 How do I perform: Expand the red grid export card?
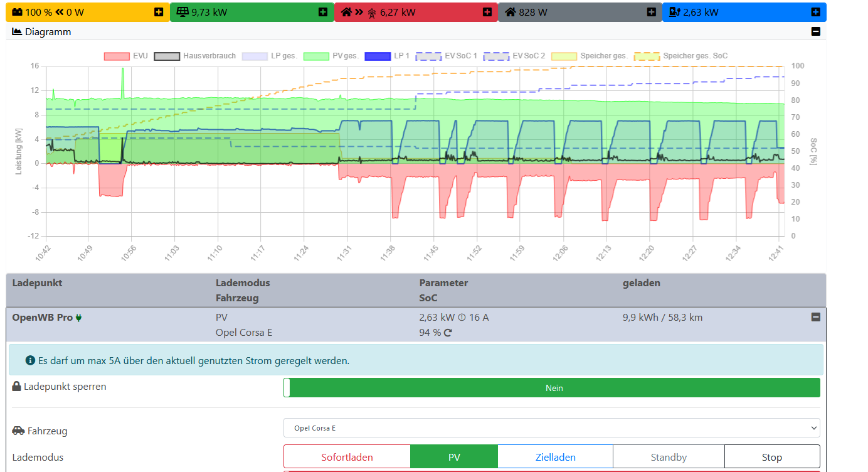click(487, 12)
